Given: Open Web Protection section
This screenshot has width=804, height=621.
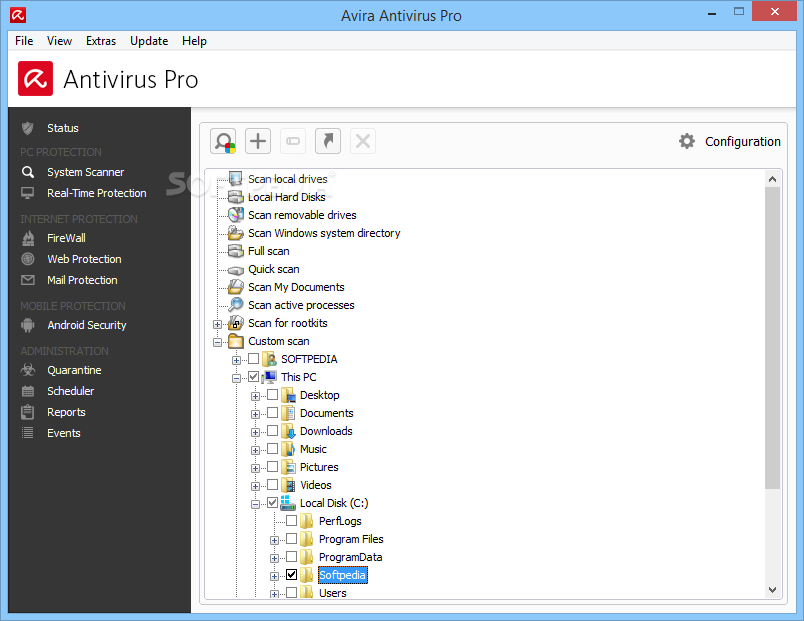Looking at the screenshot, I should tap(85, 259).
